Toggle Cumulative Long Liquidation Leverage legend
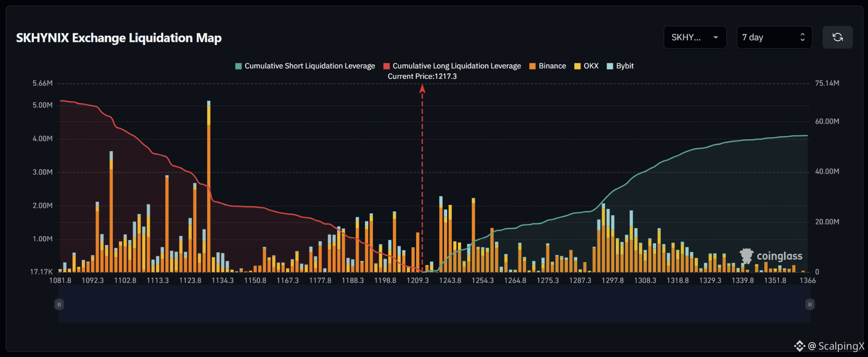The height and width of the screenshot is (357, 868). (x=452, y=66)
